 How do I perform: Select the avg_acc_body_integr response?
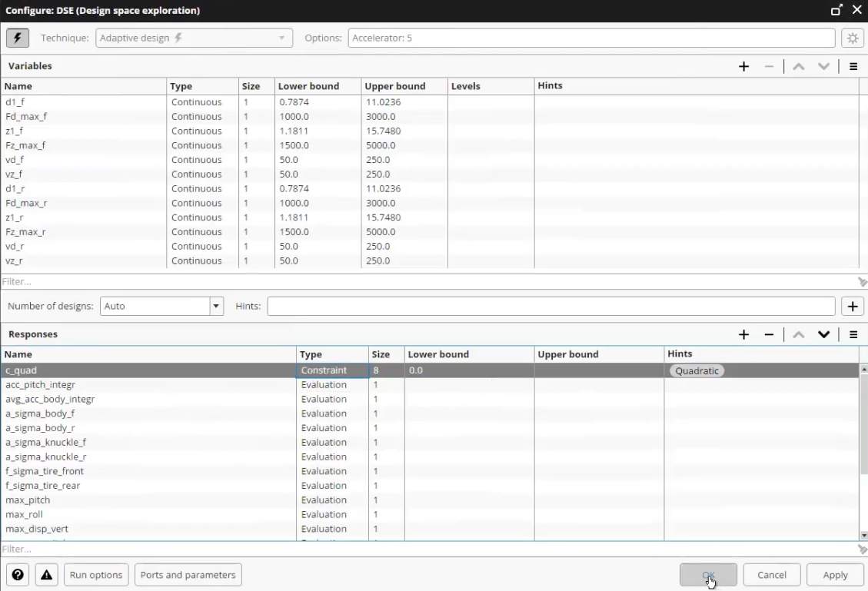click(x=50, y=399)
